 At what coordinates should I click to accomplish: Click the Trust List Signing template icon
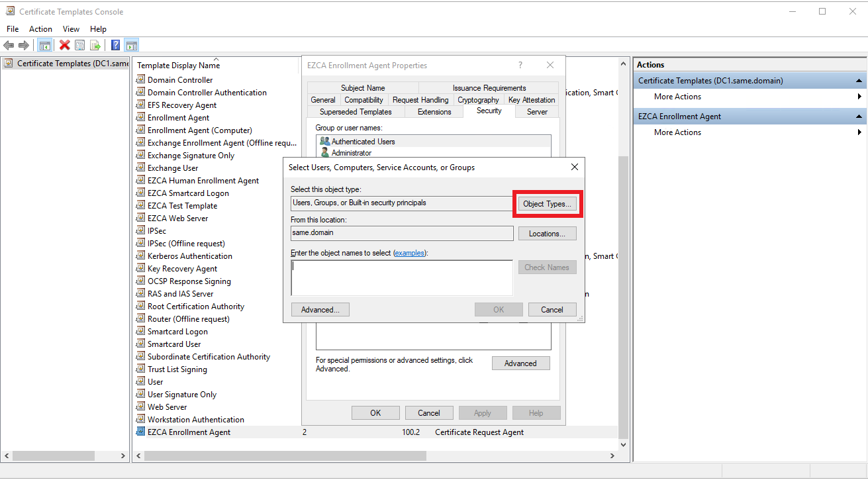coord(140,369)
